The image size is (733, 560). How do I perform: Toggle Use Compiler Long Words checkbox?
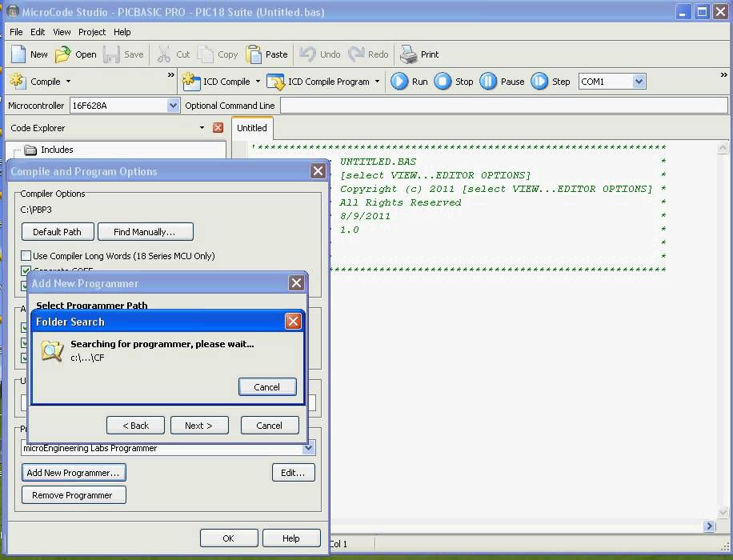tap(26, 256)
